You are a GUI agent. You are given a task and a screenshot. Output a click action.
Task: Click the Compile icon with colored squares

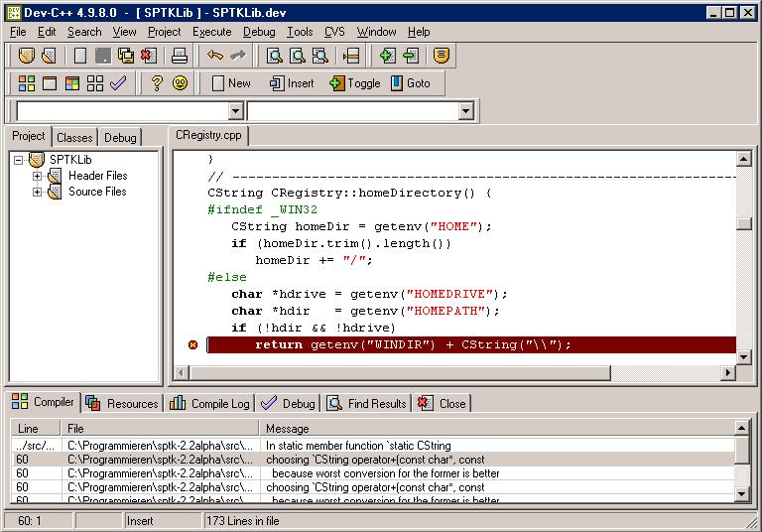(26, 83)
